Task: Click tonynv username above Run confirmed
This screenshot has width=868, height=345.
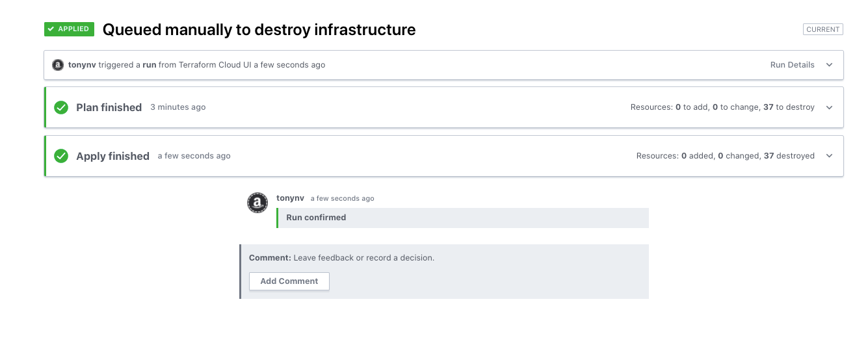Action: click(x=290, y=198)
